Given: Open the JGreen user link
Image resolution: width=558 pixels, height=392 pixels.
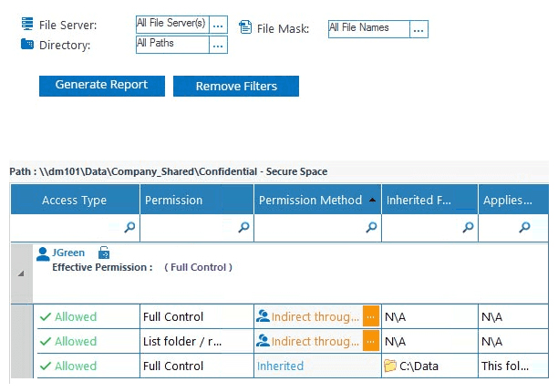Looking at the screenshot, I should [x=68, y=253].
